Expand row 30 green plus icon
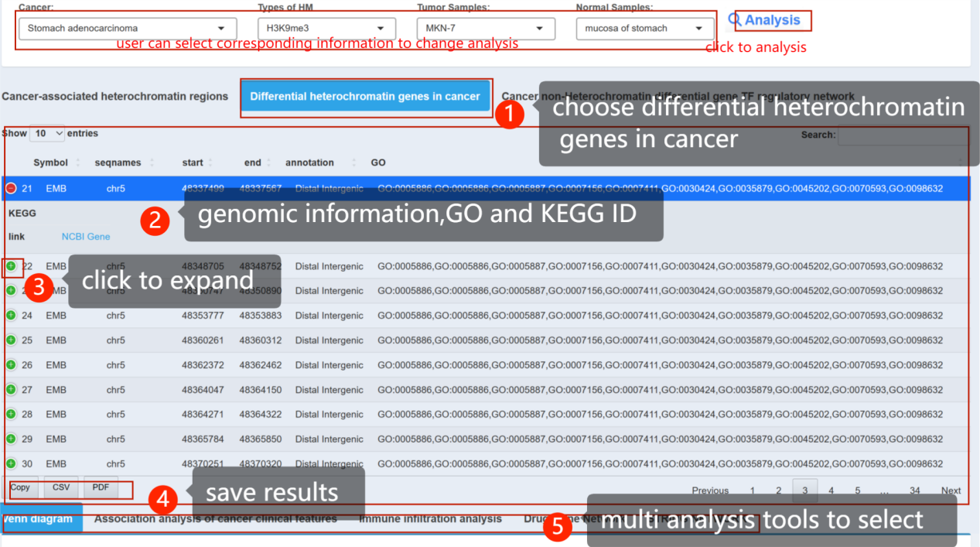The height and width of the screenshot is (547, 980). pyautogui.click(x=11, y=464)
